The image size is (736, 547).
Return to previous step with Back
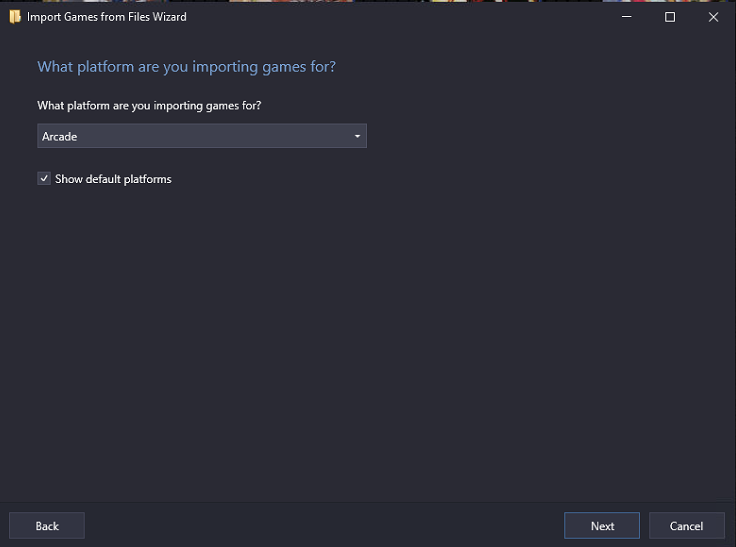[x=47, y=525]
